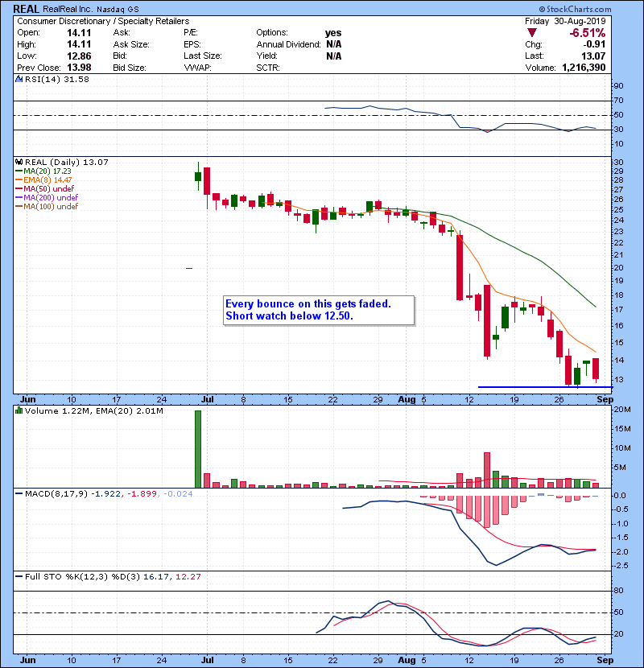Click the VWAP label
Viewport: 644px width, 668px height.
(x=197, y=68)
